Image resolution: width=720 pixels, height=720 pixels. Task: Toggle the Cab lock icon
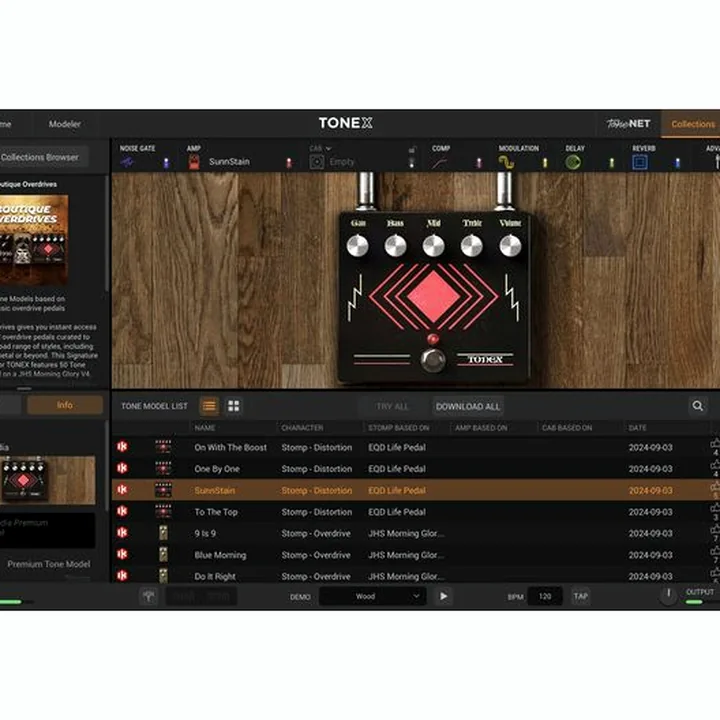click(x=412, y=150)
